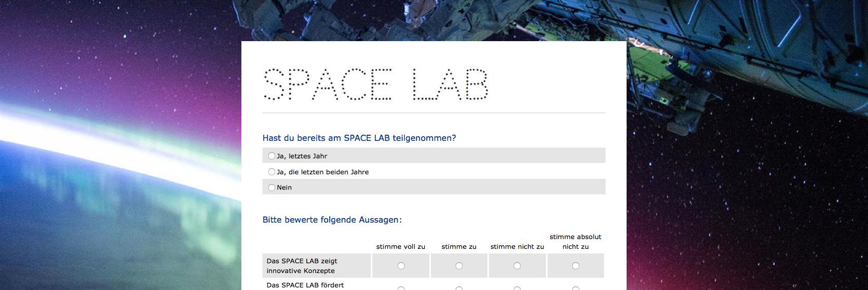Image resolution: width=868 pixels, height=290 pixels.
Task: Select the "Nein" radio button
Action: (x=272, y=188)
